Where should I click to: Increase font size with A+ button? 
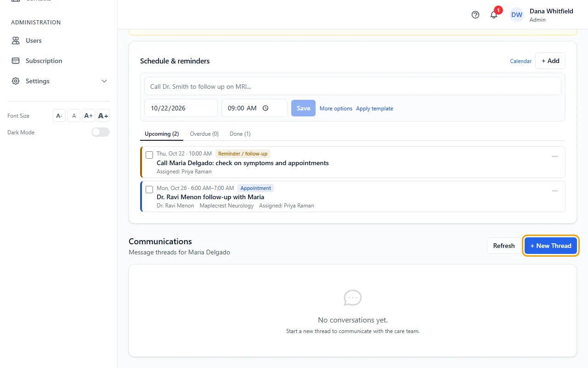click(89, 116)
